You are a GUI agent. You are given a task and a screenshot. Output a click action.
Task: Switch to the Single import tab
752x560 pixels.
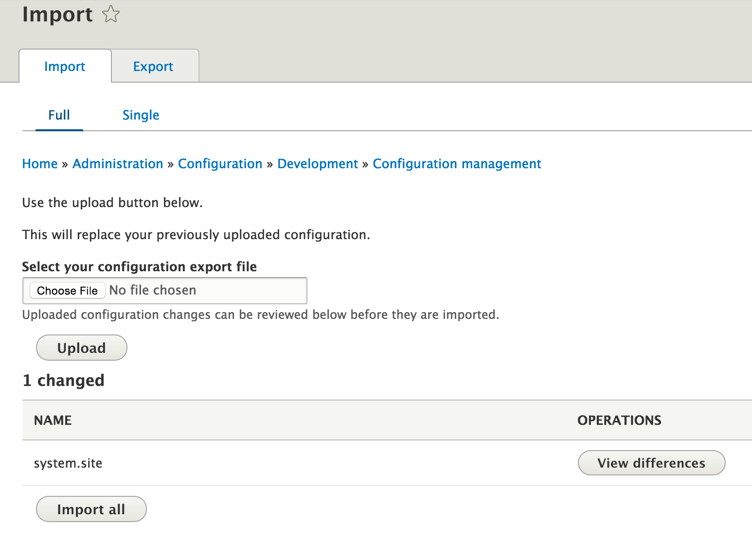tap(141, 115)
